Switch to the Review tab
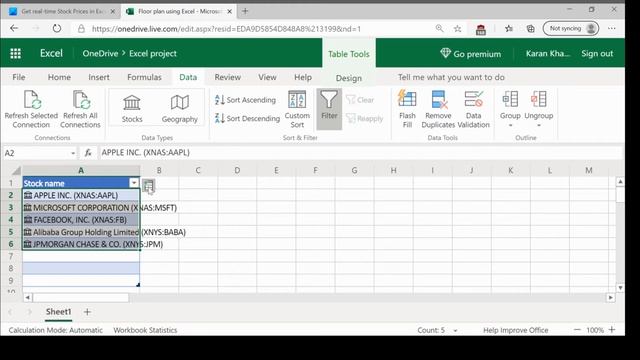Image resolution: width=640 pixels, height=360 pixels. 228,77
